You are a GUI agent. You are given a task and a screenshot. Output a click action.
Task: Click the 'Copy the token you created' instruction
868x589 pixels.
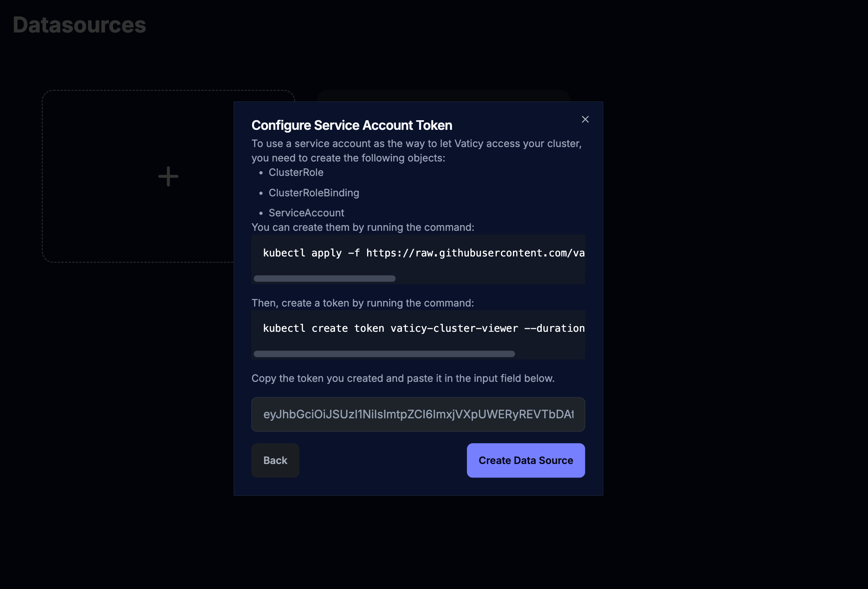point(403,378)
